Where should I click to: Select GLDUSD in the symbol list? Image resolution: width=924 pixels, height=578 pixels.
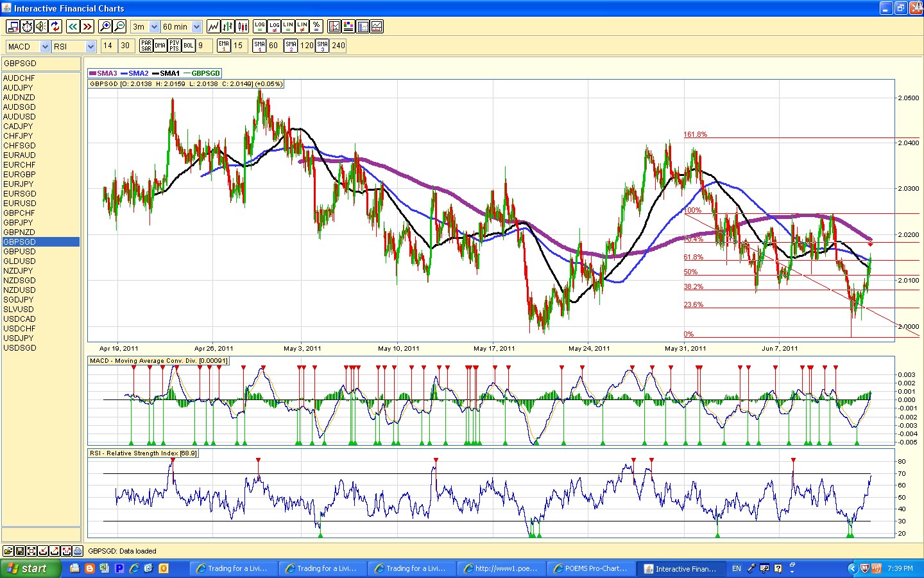(x=41, y=261)
